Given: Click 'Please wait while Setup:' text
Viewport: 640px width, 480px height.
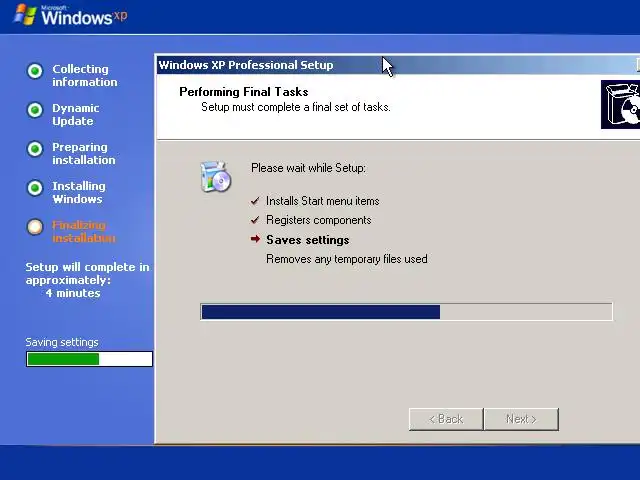Looking at the screenshot, I should [x=308, y=168].
